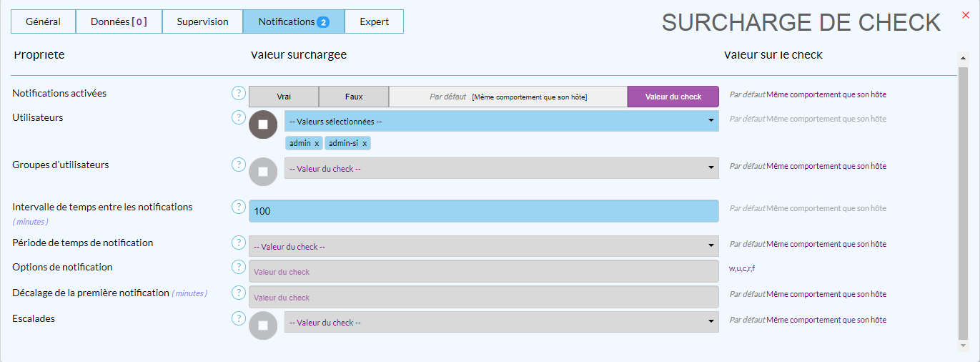
Task: Click help icon for Intervalle de temps
Action: [x=239, y=207]
